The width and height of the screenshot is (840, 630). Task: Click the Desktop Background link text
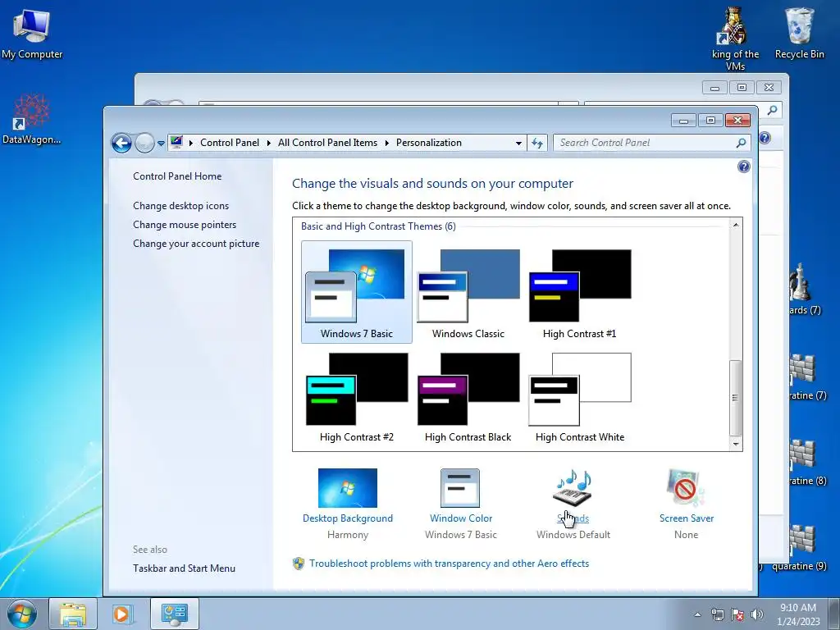point(348,518)
